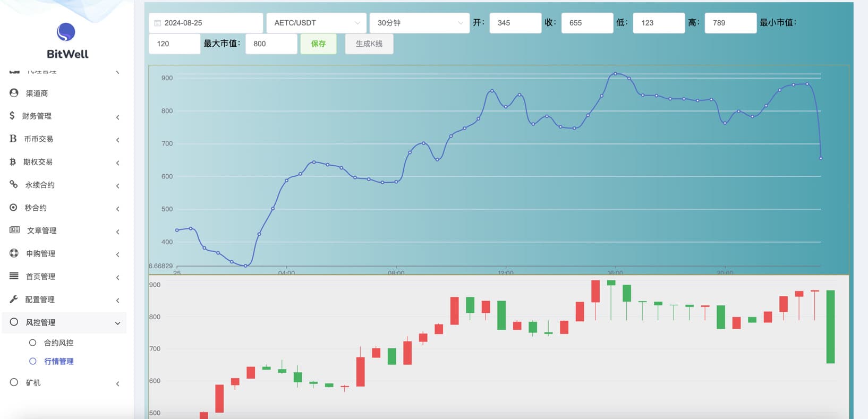868x419 pixels.
Task: Click the 生成K线 button
Action: (x=369, y=44)
